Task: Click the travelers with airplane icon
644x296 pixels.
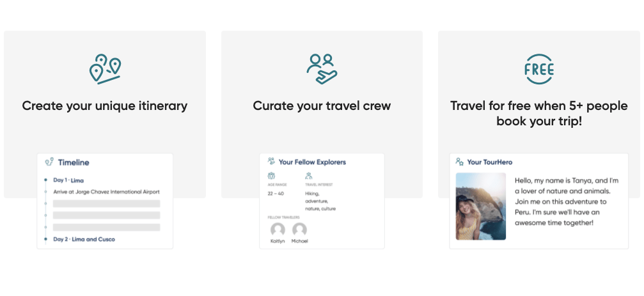Action: coord(322,69)
